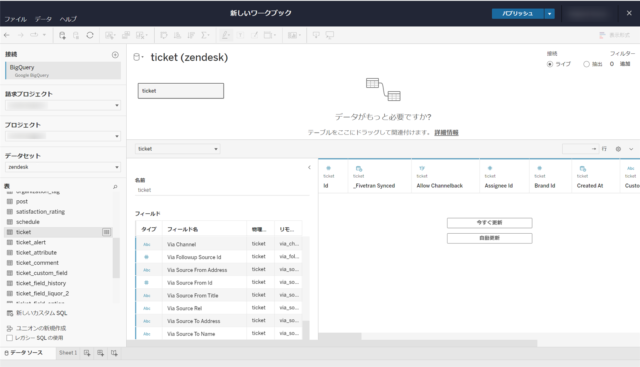The image size is (640, 367).
Task: Click the new story icon in bottom bar
Action: click(114, 353)
